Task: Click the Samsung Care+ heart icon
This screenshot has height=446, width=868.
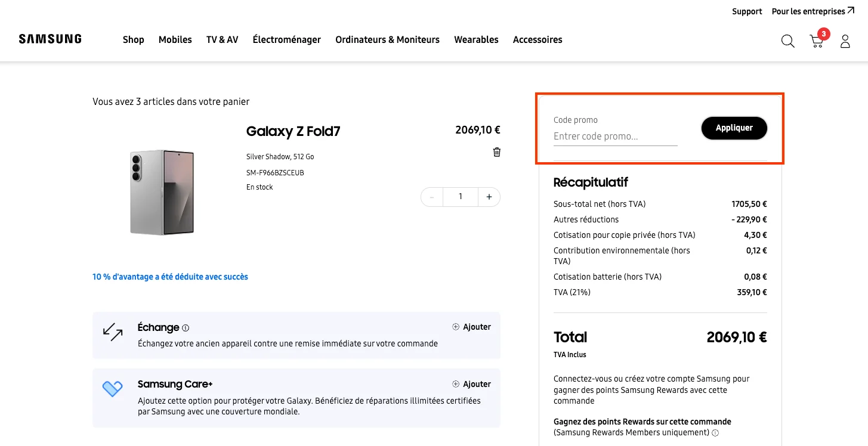Action: (x=112, y=389)
